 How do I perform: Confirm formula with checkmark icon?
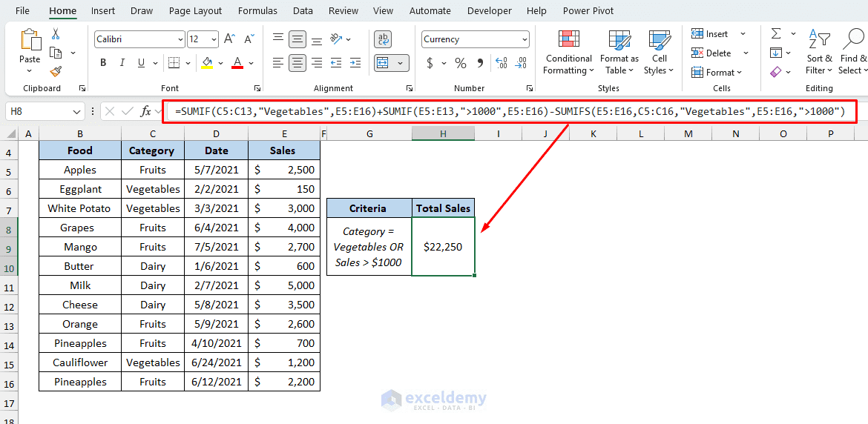click(x=128, y=111)
